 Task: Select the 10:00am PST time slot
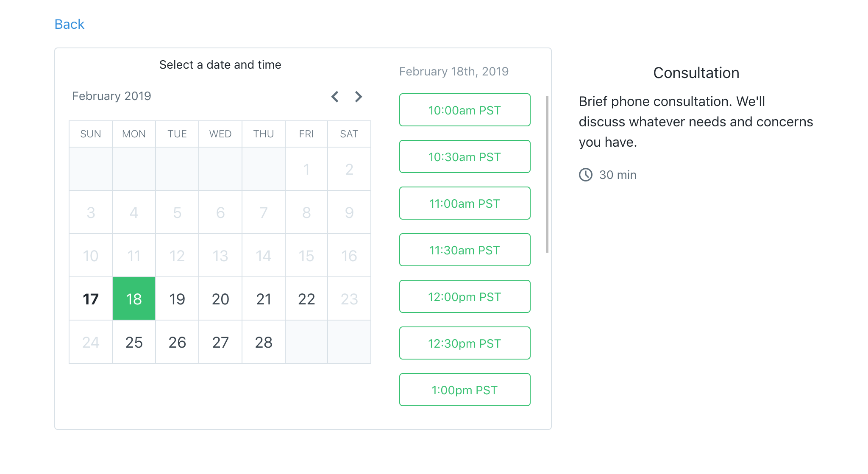[465, 110]
